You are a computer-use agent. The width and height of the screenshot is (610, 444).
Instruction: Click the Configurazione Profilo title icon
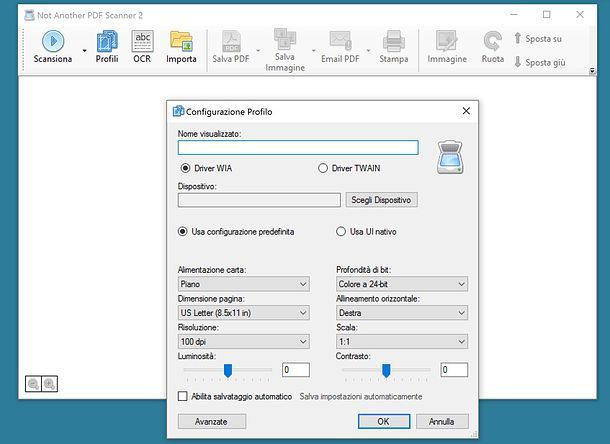[178, 111]
